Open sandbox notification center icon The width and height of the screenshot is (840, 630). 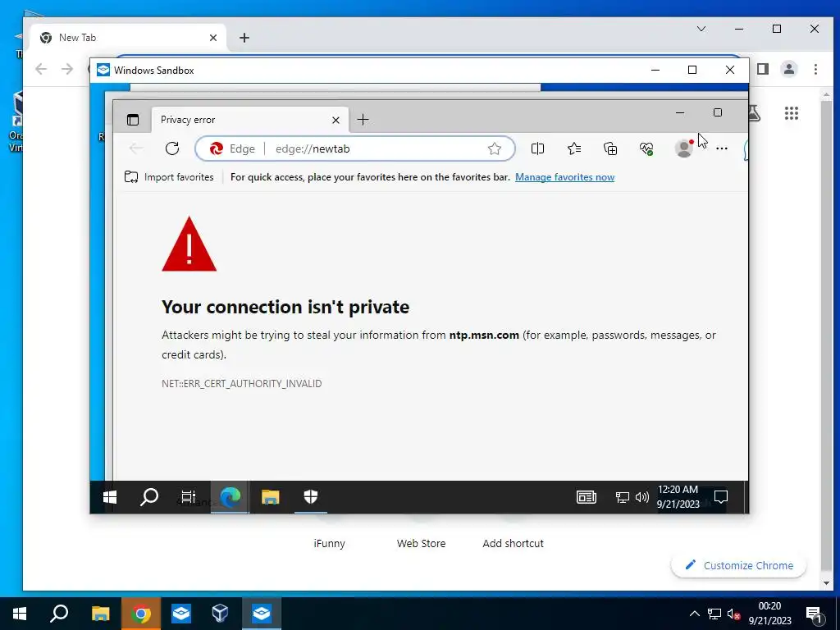721,497
